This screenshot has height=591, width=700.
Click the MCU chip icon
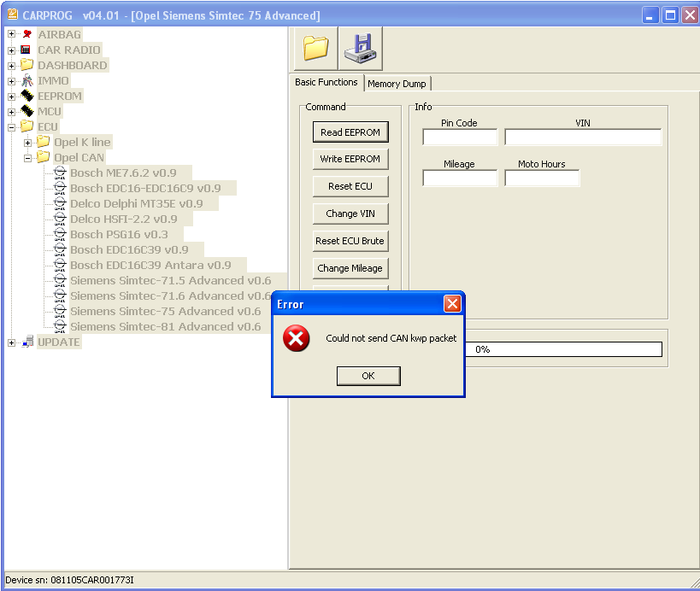tap(27, 111)
